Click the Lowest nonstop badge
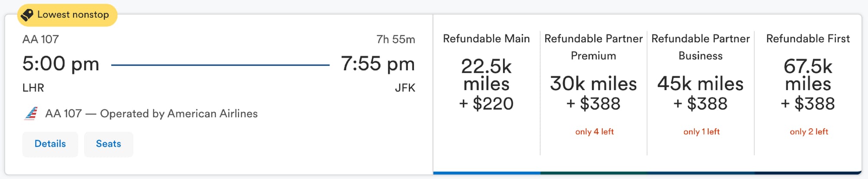 67,15
